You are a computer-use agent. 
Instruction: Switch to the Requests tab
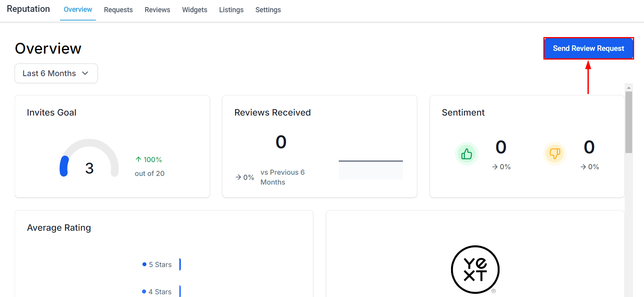[118, 10]
